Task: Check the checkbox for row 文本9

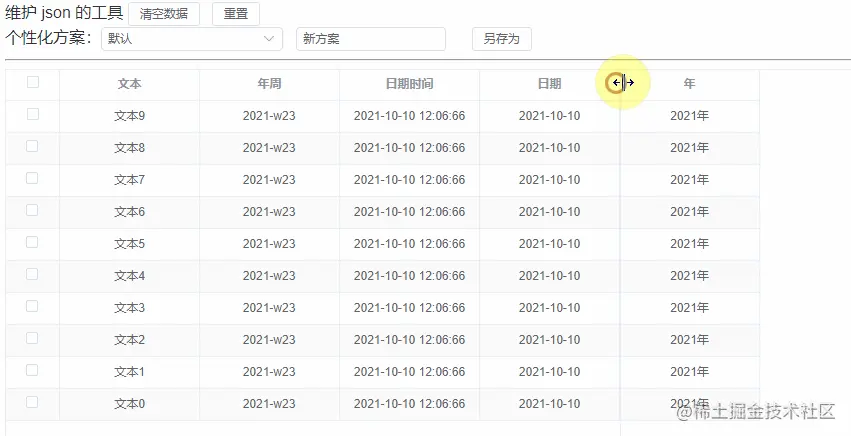Action: pos(33,114)
